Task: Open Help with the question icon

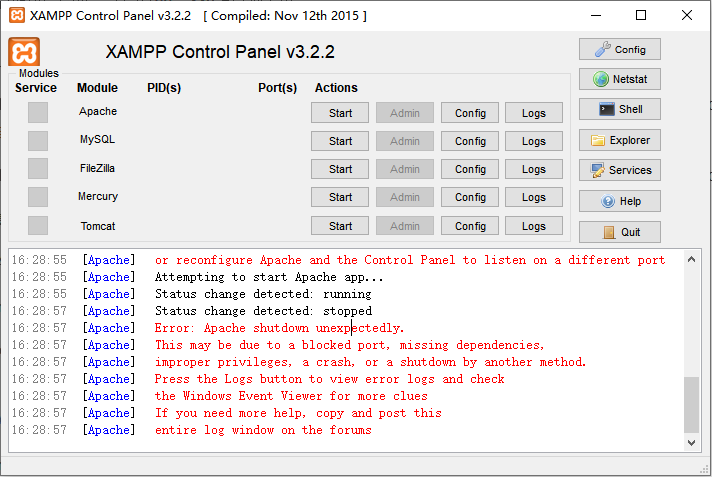Action: point(619,201)
